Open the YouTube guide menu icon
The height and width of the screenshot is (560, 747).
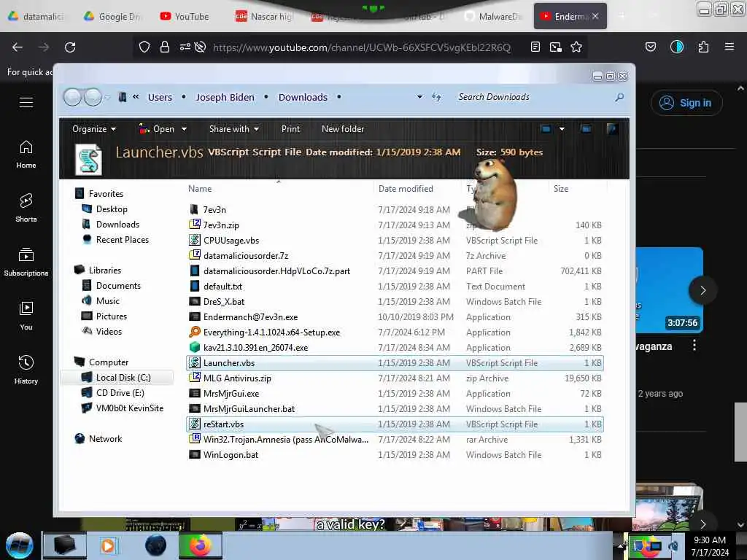click(26, 102)
